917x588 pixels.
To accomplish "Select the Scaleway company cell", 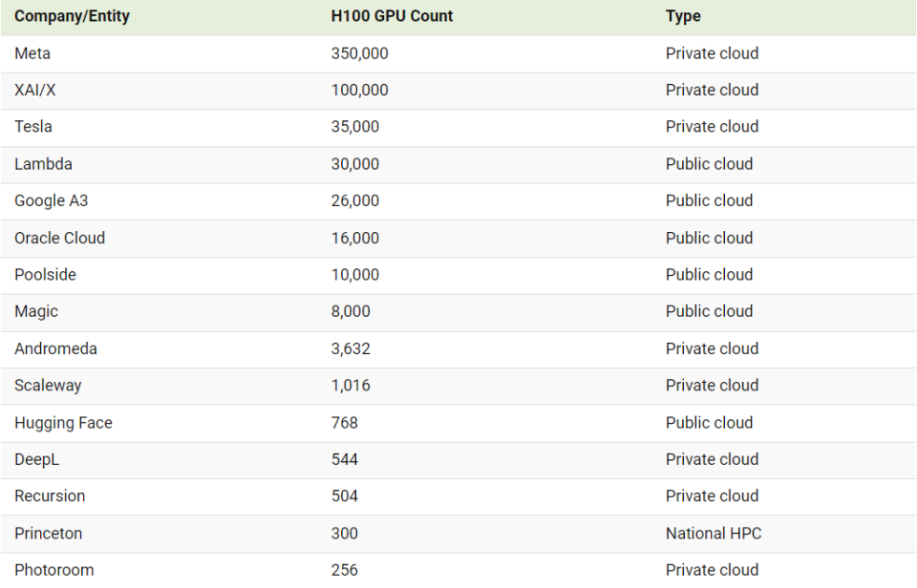I will (48, 386).
